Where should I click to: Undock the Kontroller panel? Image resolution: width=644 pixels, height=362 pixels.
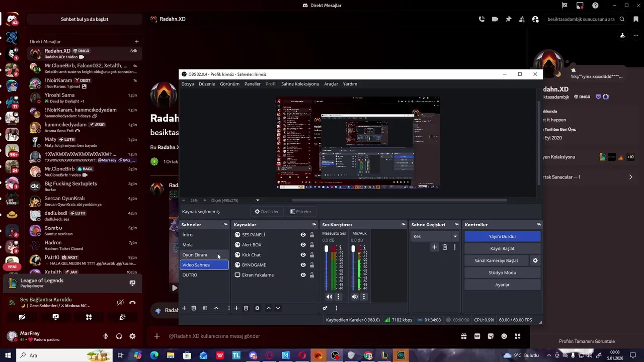pos(539,225)
